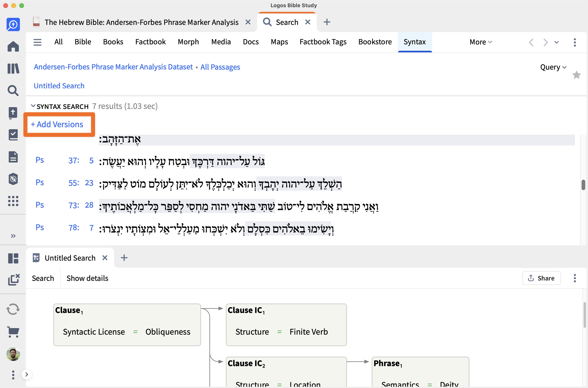
Task: Select the Clause IC 1 query box
Action: pos(286,325)
